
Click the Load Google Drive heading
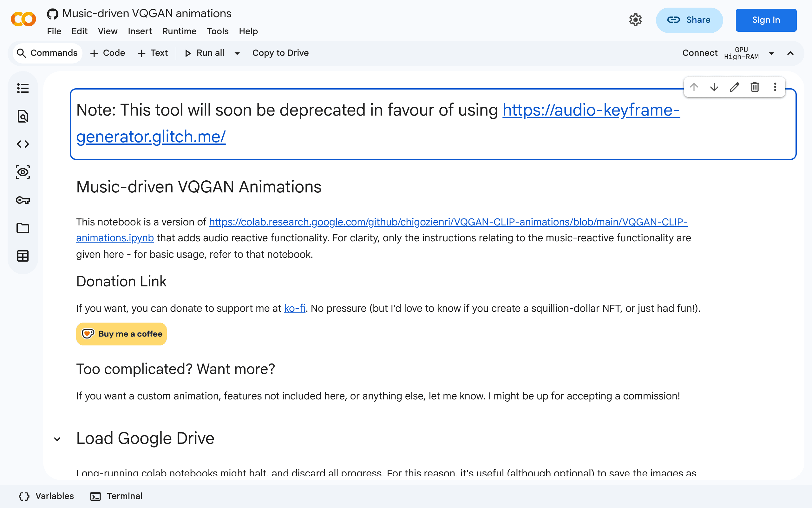tap(145, 438)
